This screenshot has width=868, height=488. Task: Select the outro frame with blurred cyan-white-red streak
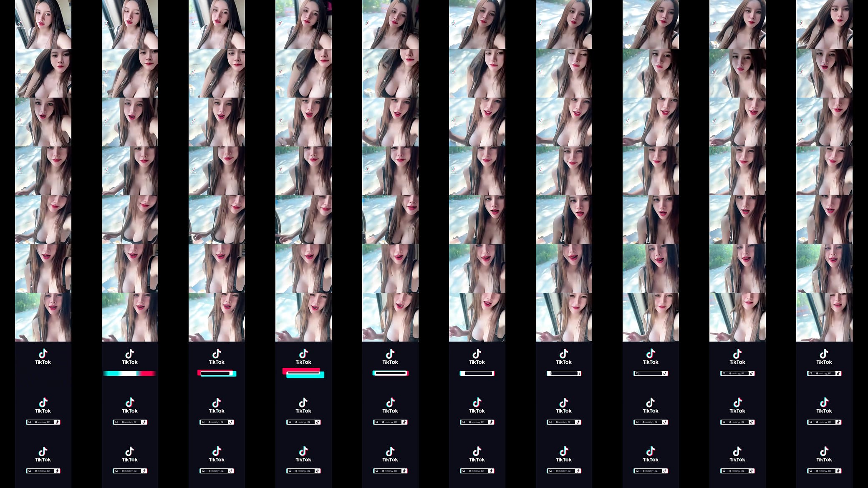pyautogui.click(x=130, y=366)
